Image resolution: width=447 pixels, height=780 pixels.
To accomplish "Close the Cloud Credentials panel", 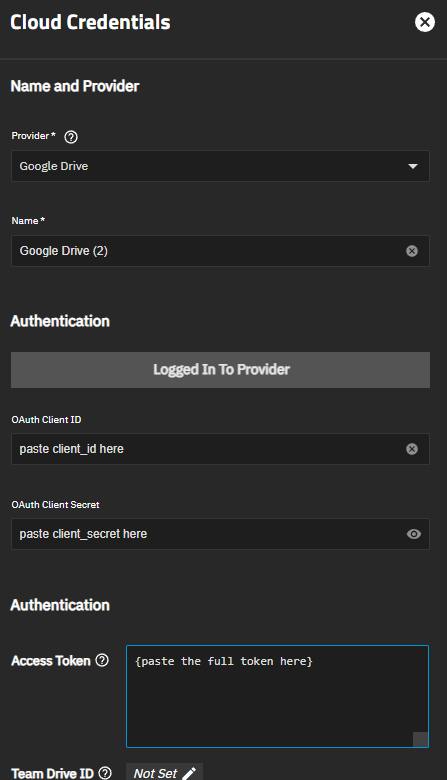I will 425,22.
